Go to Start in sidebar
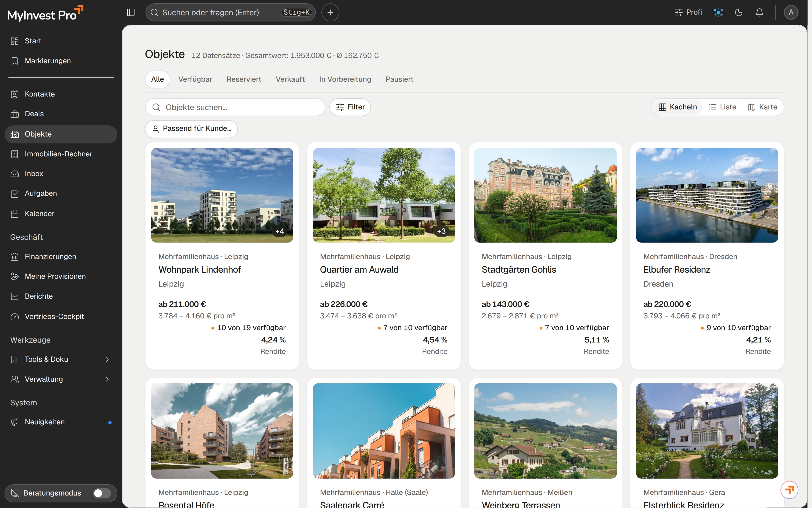Viewport: 812px width, 508px height. click(61, 41)
